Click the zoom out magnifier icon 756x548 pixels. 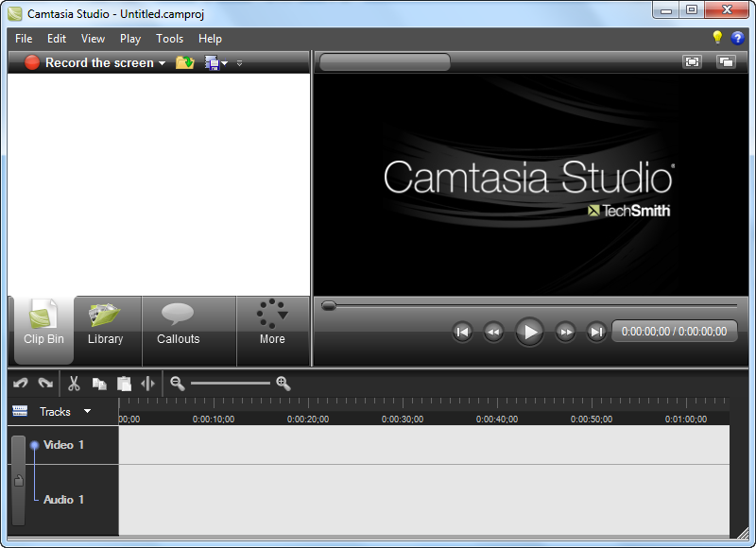pos(178,384)
